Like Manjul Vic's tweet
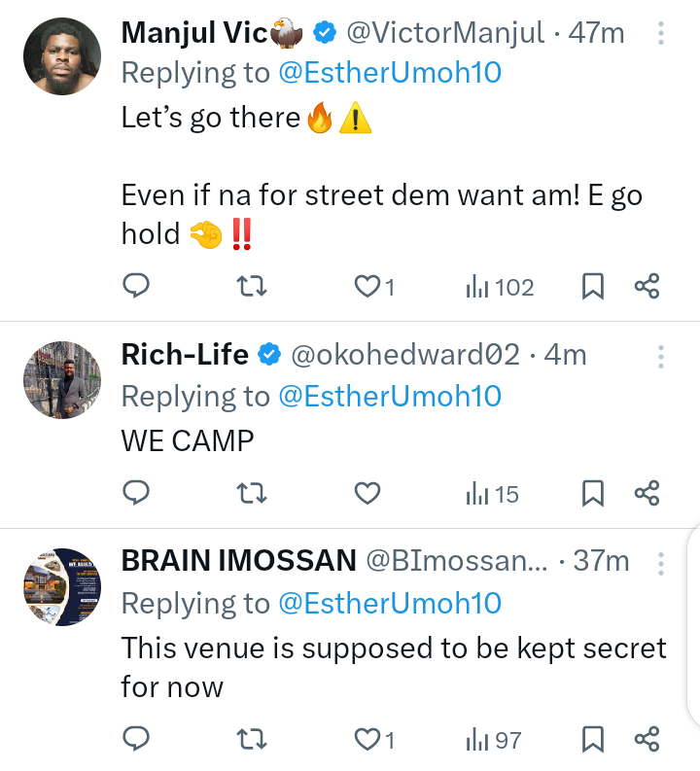This screenshot has width=700, height=771. [367, 286]
